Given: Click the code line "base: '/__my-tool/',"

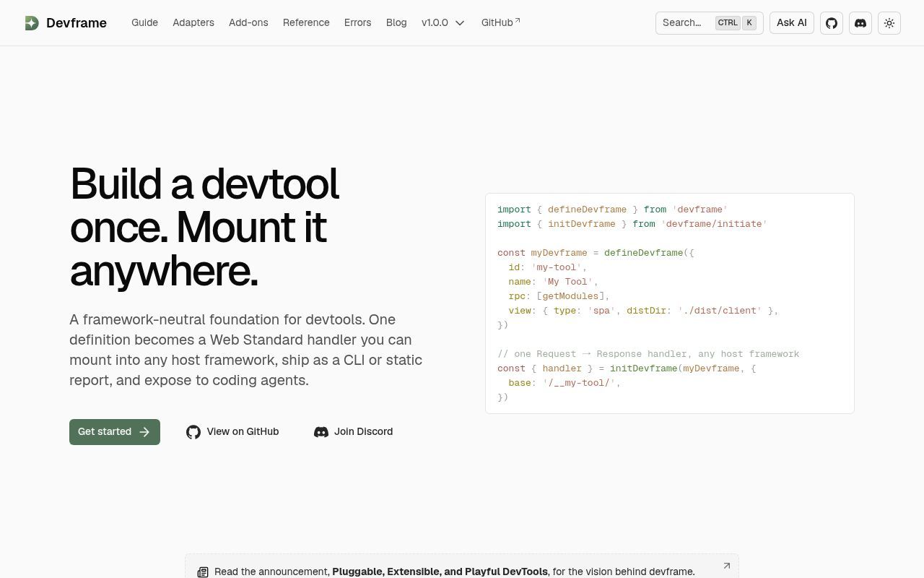Looking at the screenshot, I should [565, 383].
